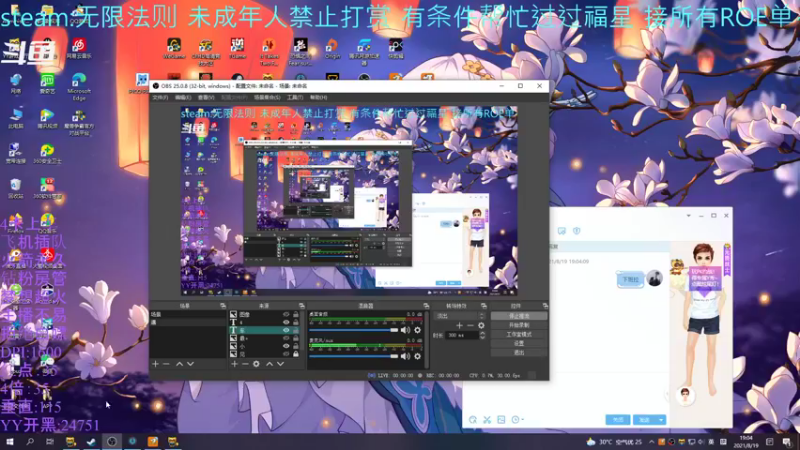Open transition properties gear icon
Screen dimensions: 800x450
(481, 325)
